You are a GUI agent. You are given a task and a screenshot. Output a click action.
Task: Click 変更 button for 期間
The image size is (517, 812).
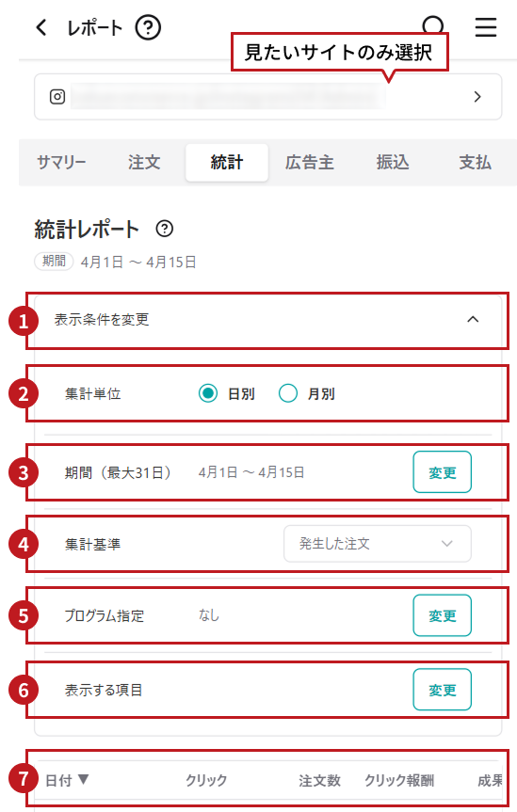coord(443,472)
